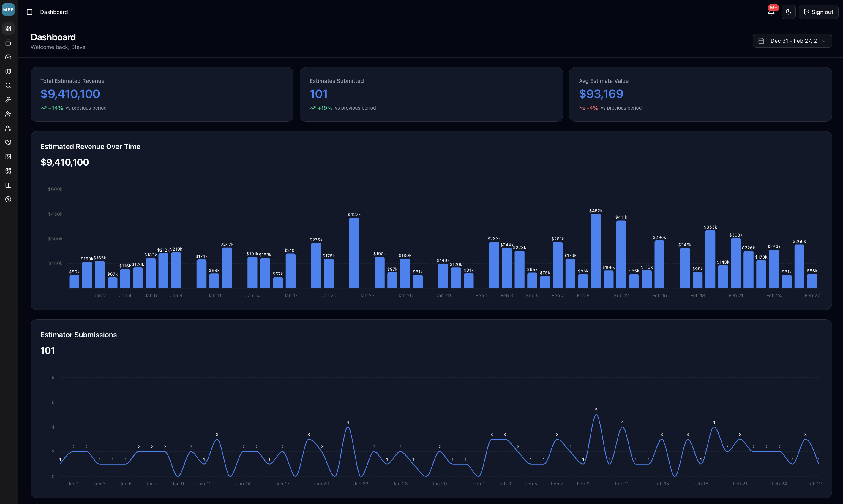
Task: Open the Dec 31 - Feb 27 date range picker
Action: coord(792,40)
